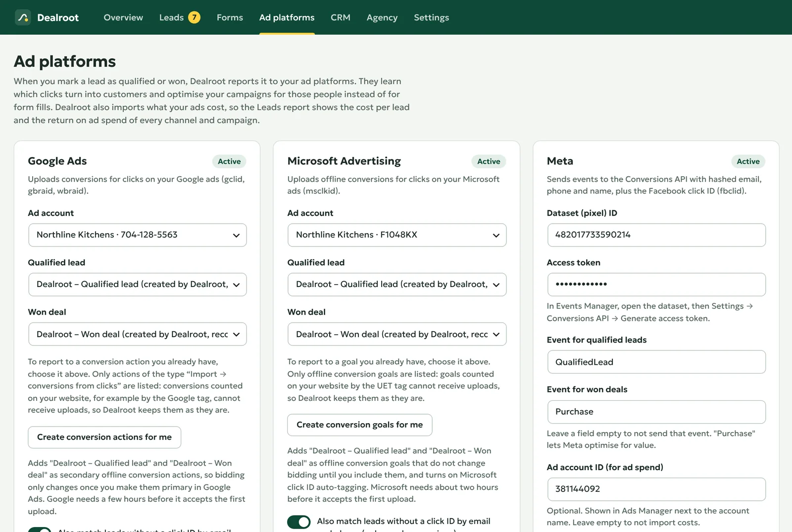The height and width of the screenshot is (532, 792).
Task: Select the Ad platforms tab
Action: coord(287,17)
